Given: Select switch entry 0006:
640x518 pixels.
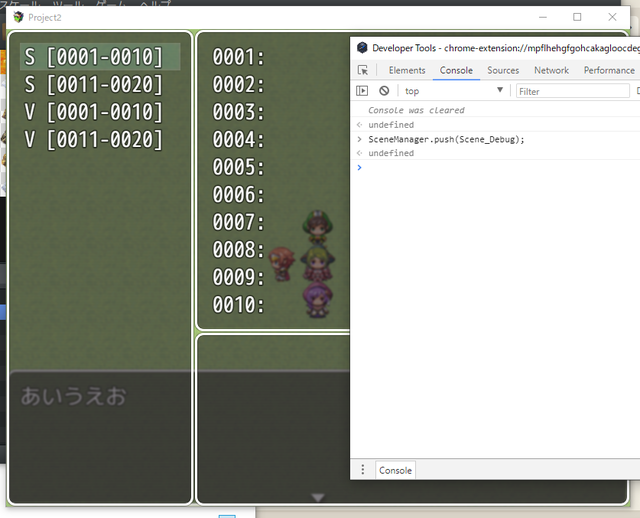Looking at the screenshot, I should coord(238,194).
